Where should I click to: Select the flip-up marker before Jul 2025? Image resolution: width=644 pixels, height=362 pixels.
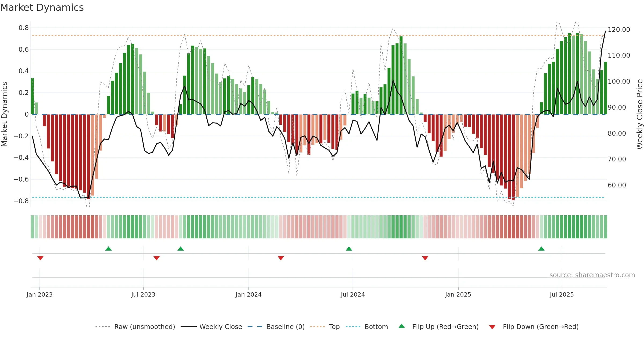pyautogui.click(x=541, y=249)
